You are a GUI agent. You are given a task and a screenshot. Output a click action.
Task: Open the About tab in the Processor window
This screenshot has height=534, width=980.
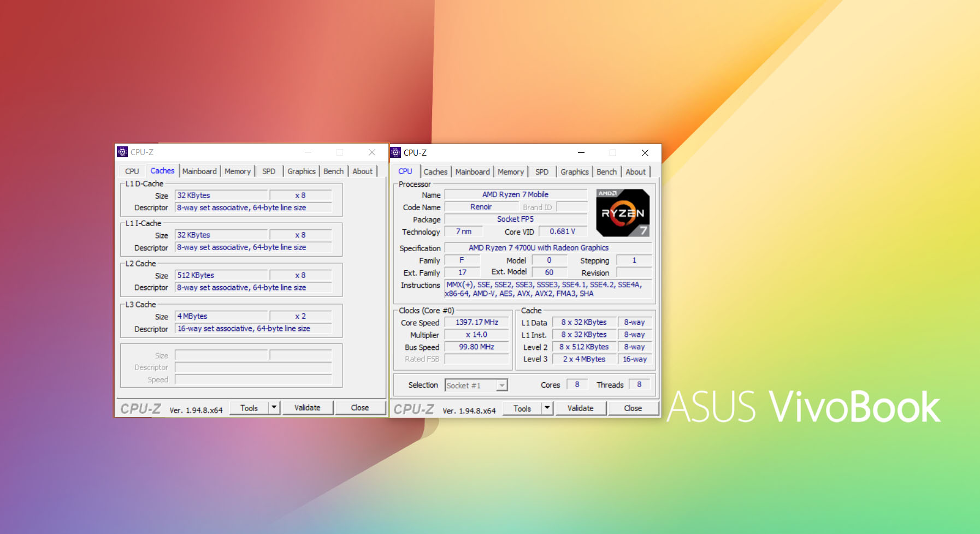coord(636,172)
